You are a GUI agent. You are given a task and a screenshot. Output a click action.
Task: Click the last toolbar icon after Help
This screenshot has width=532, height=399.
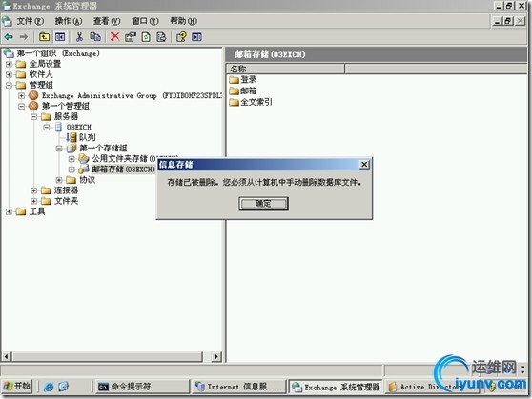tap(196, 36)
